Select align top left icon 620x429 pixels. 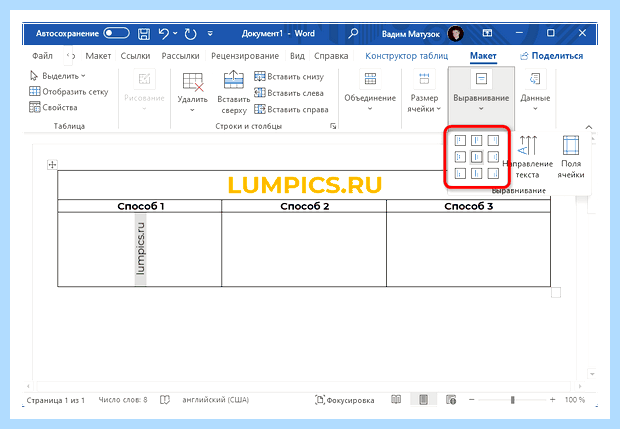[460, 140]
